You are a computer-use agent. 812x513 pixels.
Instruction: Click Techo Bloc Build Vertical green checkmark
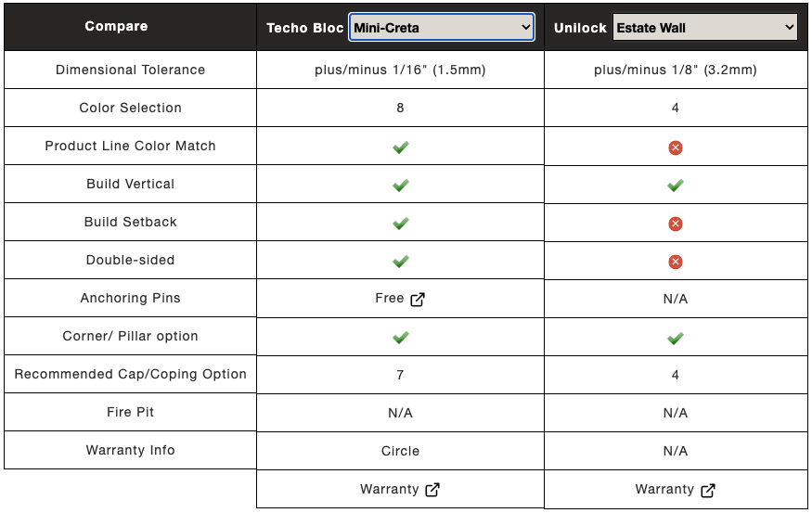point(400,185)
